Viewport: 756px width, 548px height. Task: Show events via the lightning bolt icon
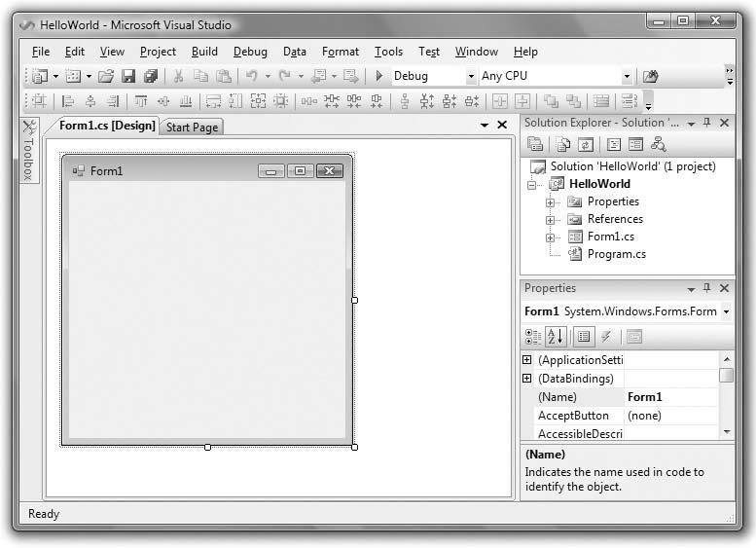(606, 337)
